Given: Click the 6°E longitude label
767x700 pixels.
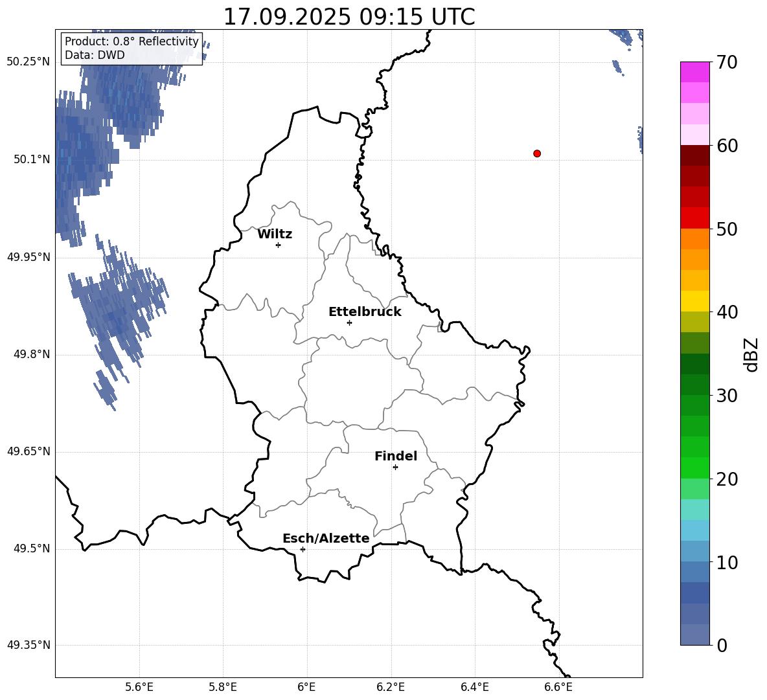Looking at the screenshot, I should [306, 687].
